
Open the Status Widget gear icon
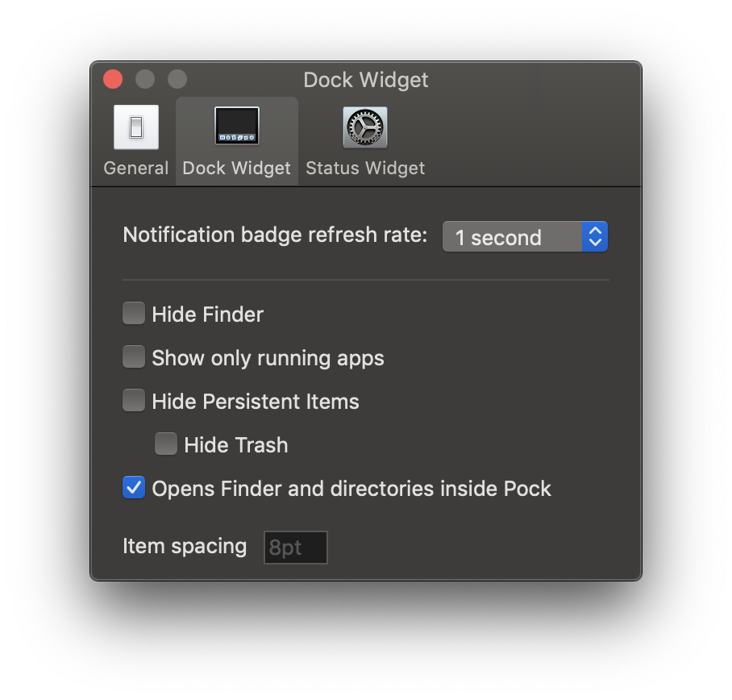(365, 127)
